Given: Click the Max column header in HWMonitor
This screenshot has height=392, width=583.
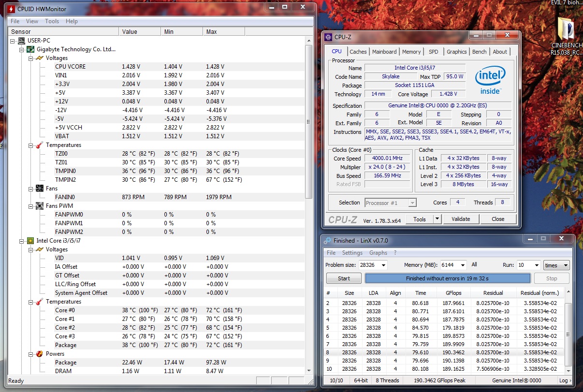Looking at the screenshot, I should 224,31.
